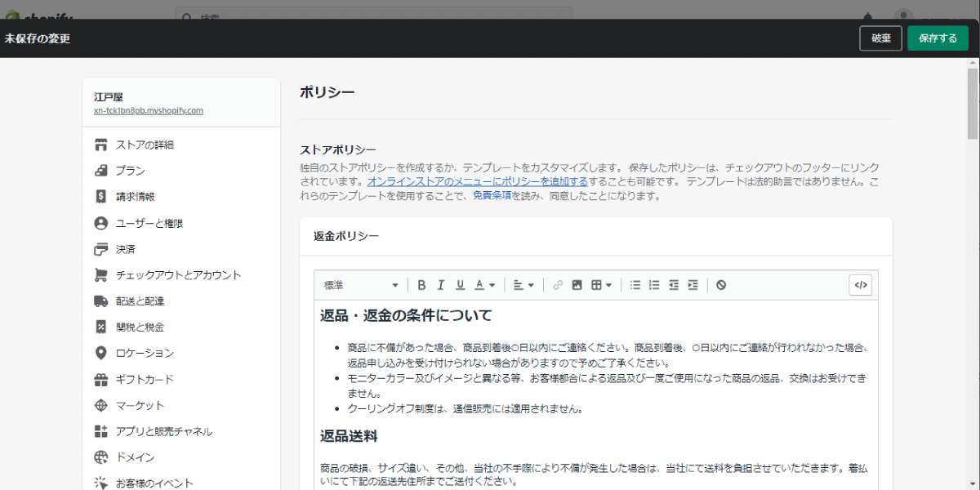The height and width of the screenshot is (490, 980).
Task: Show HTML source code view
Action: (x=861, y=284)
